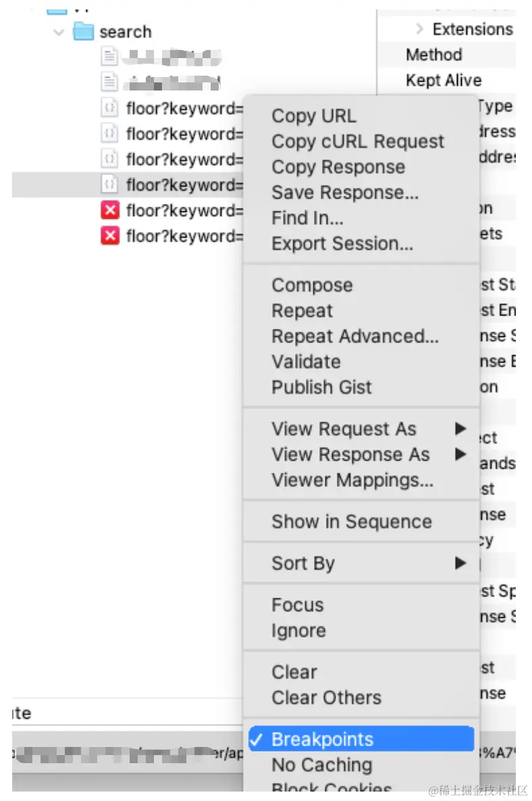Enable No Caching in context menu
Viewport: 532px width, 801px height.
321,765
